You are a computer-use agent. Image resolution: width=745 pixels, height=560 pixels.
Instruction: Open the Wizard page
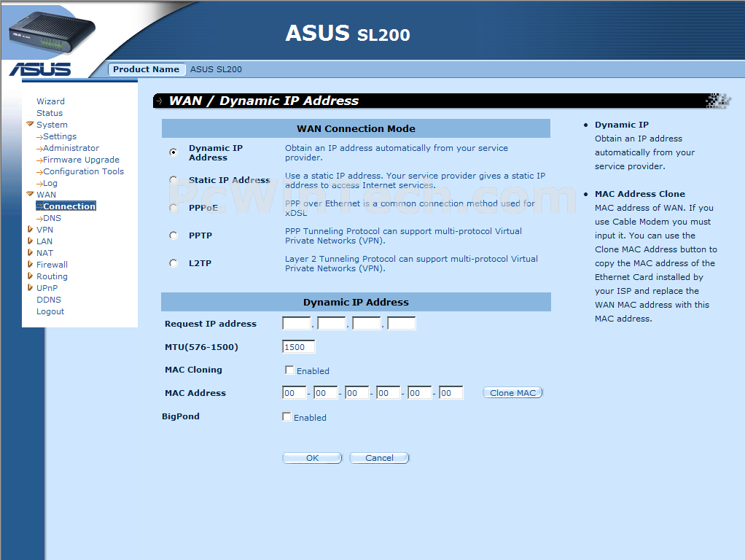coord(50,101)
